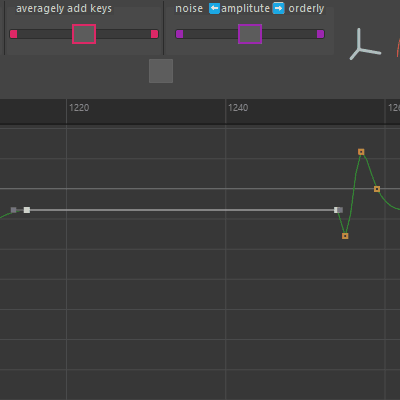Click the orderly label
Screen dimensions: 400x400
(306, 9)
